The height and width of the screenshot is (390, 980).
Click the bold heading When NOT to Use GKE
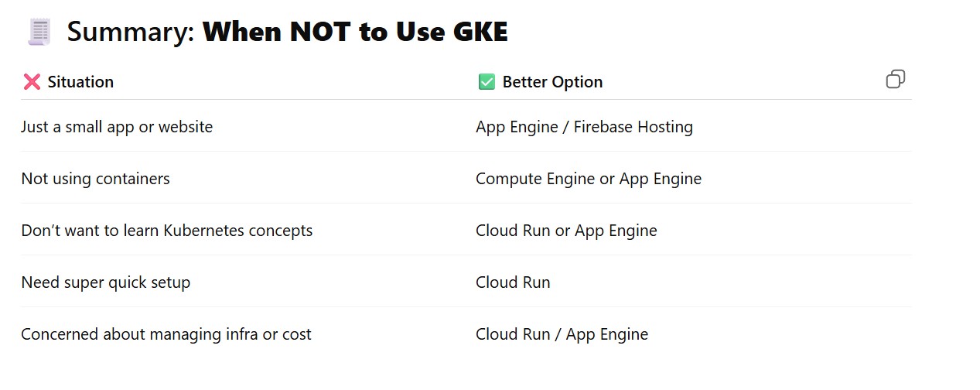(355, 32)
